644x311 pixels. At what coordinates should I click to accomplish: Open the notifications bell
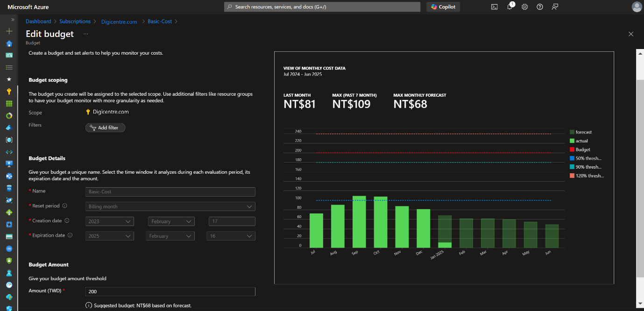(510, 7)
